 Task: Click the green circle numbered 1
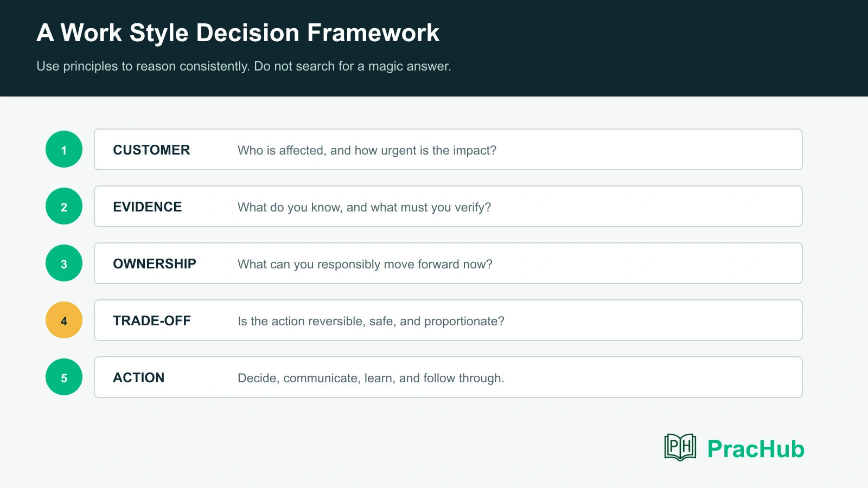[64, 149]
